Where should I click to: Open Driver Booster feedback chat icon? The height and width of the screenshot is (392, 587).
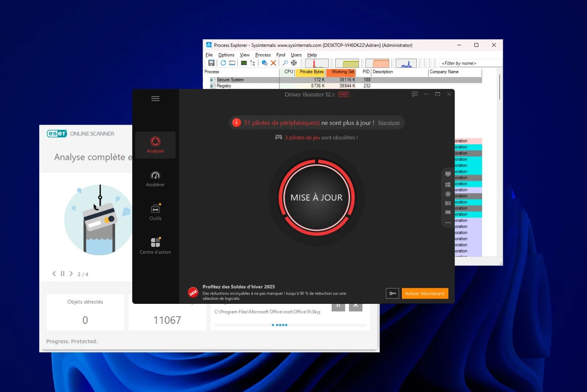(414, 94)
